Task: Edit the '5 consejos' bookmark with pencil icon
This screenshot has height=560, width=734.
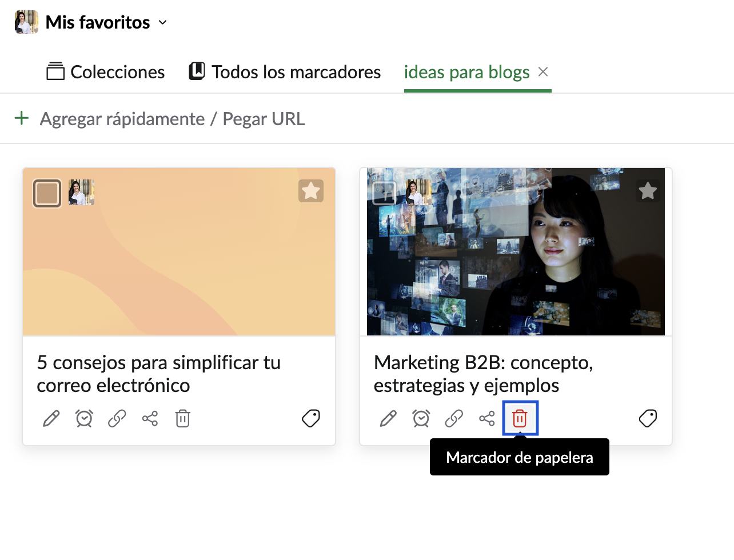Action: (x=51, y=419)
